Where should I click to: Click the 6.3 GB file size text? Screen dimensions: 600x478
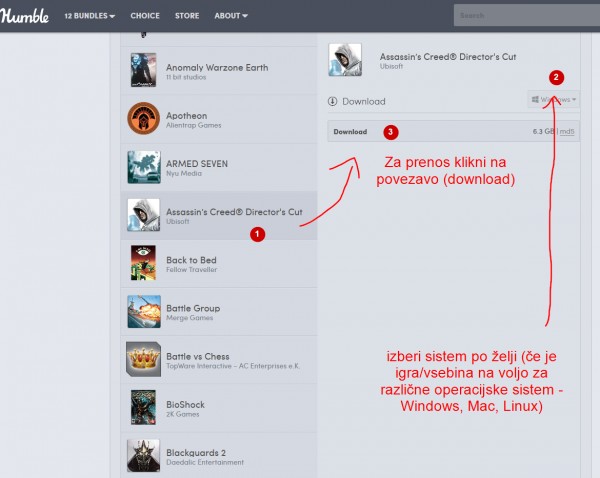pyautogui.click(x=543, y=132)
